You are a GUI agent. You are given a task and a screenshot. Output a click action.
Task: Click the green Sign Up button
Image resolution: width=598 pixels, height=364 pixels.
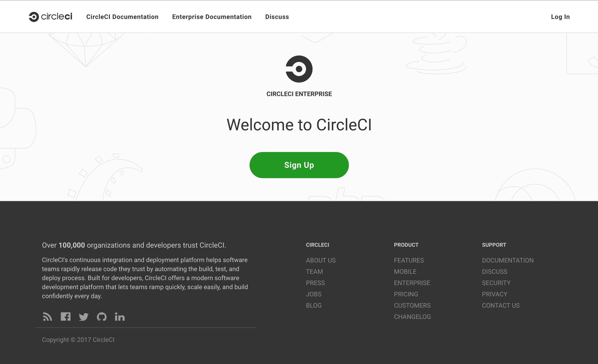click(299, 165)
